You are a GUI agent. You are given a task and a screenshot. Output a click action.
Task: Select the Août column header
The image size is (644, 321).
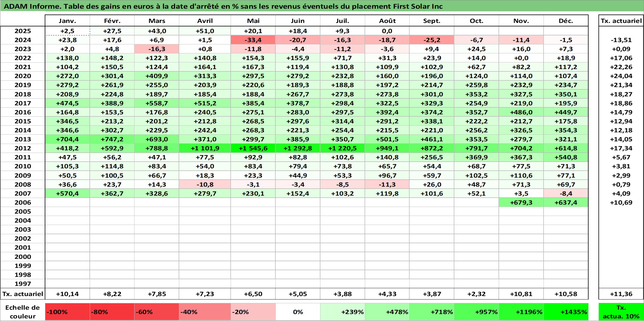pos(387,21)
